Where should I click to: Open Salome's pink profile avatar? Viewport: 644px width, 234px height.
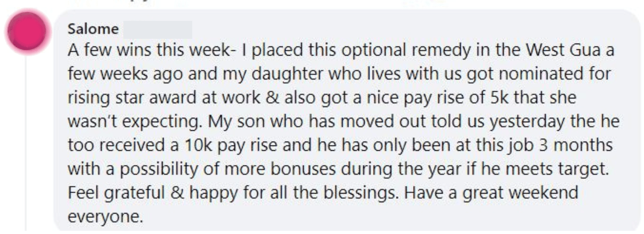click(27, 31)
